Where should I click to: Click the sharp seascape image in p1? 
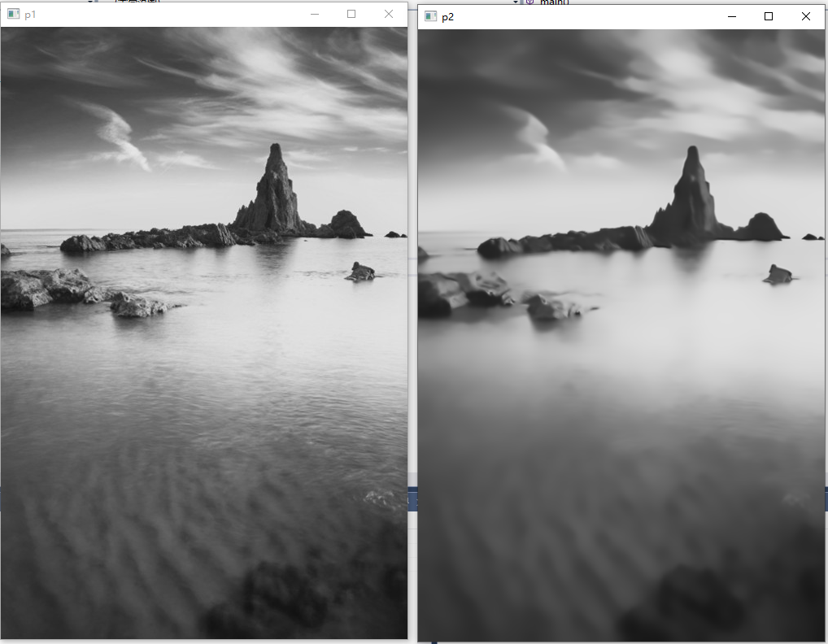[x=204, y=333]
